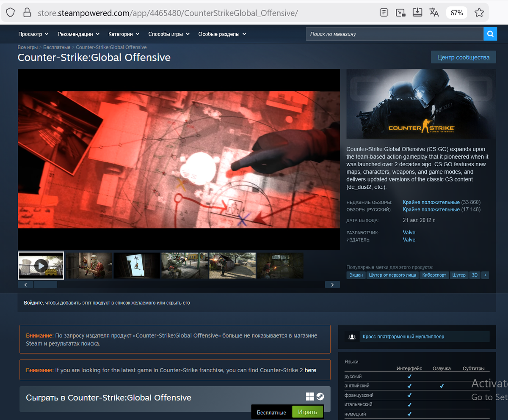
Task: Click the Steam platform icon
Action: pyautogui.click(x=320, y=396)
